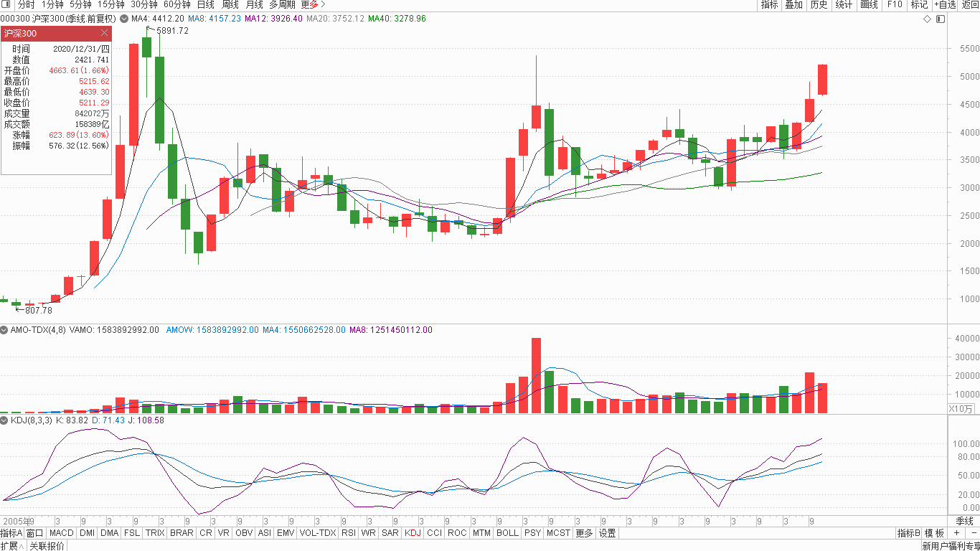Select the BOLL indicator tab
Viewport: 980px width, 551px height.
tap(507, 533)
